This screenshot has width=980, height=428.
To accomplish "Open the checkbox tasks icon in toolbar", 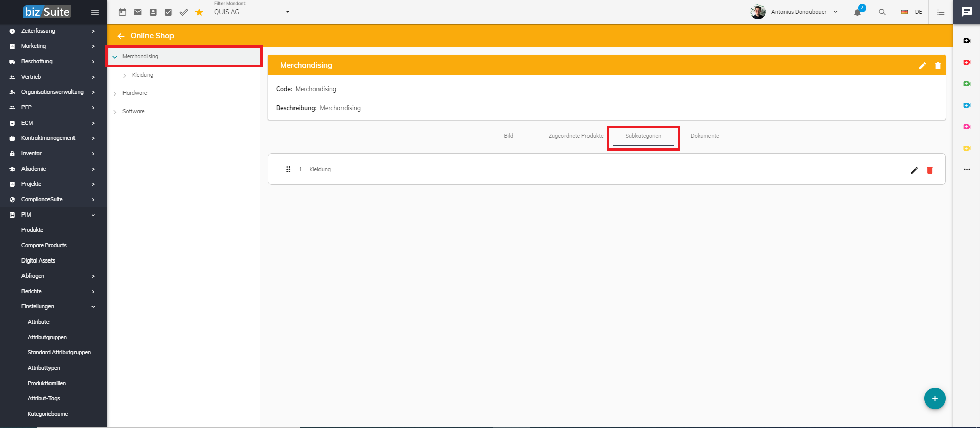I will 168,12.
